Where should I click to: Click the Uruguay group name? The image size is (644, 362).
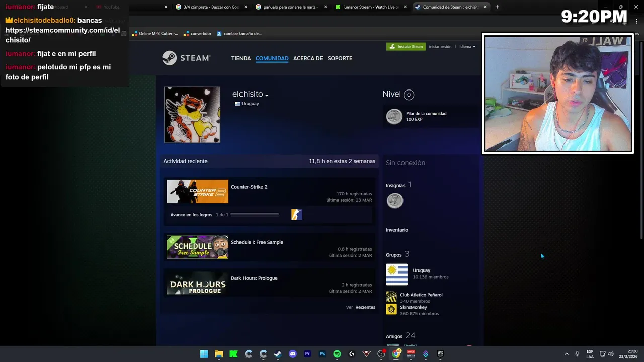422,270
